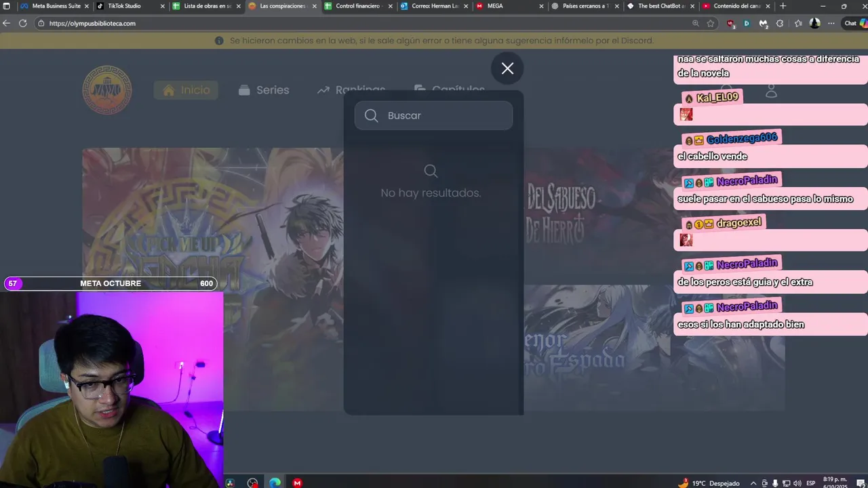Open a new browser tab
The width and height of the screenshot is (868, 488).
(x=783, y=6)
